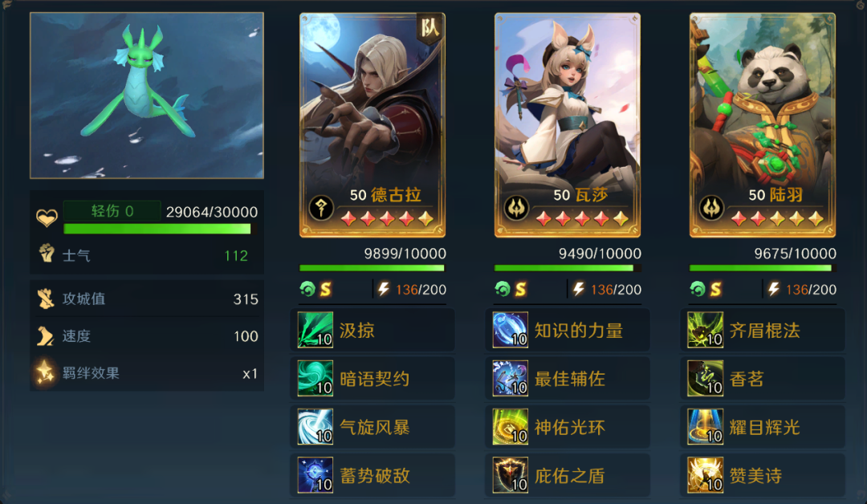
Task: Select the 气旋风暴 skill icon
Action: [x=315, y=427]
